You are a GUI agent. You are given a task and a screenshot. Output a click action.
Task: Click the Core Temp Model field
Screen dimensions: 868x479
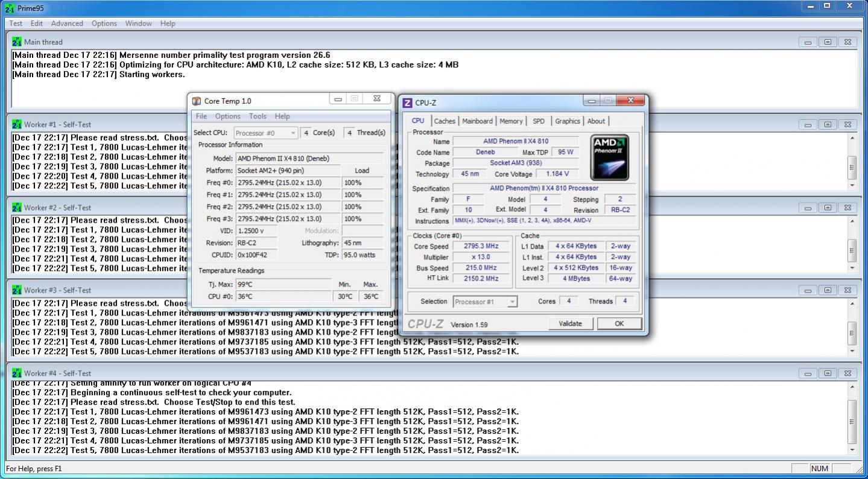pos(309,159)
